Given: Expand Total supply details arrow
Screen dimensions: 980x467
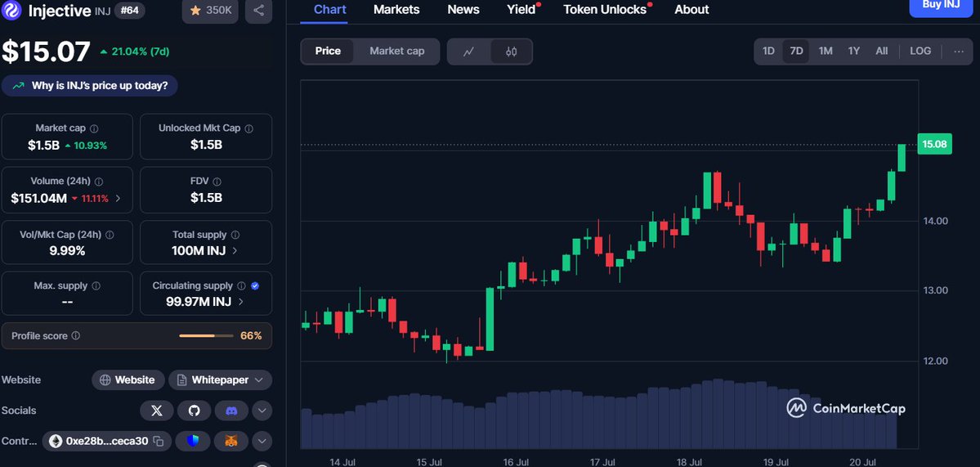Looking at the screenshot, I should point(235,251).
